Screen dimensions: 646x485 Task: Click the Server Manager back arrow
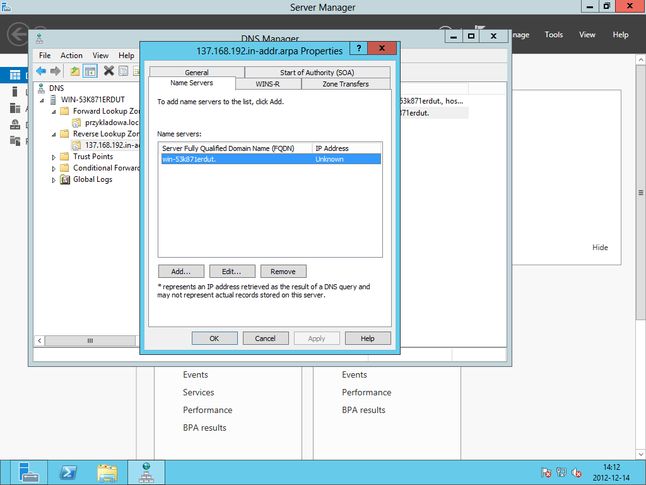pos(18,34)
